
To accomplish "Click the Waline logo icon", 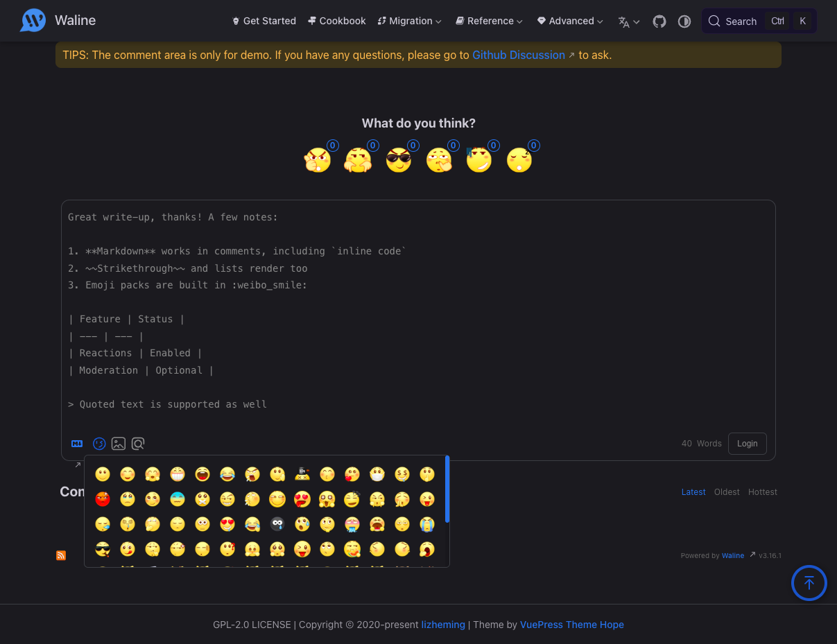I will point(33,21).
